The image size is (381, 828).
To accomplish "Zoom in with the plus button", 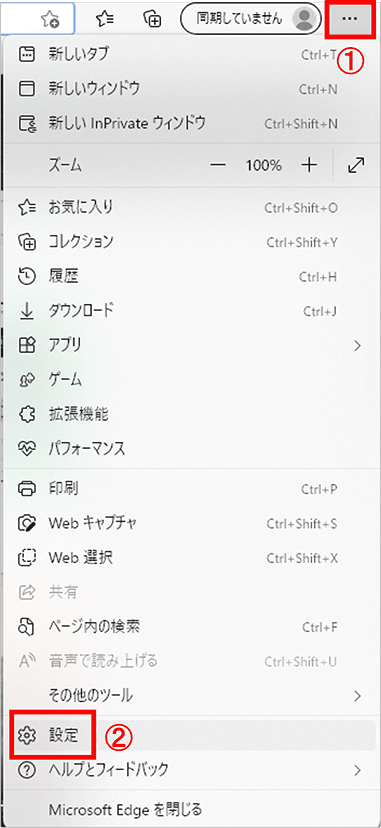I will coord(309,165).
